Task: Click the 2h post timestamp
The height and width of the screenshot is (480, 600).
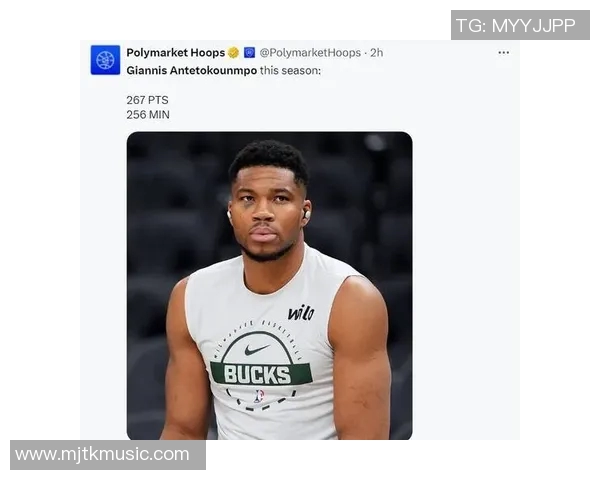Action: pos(376,53)
